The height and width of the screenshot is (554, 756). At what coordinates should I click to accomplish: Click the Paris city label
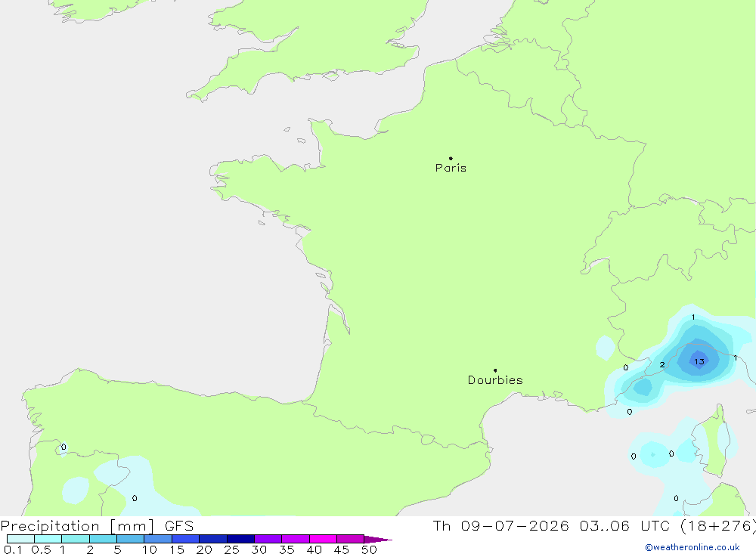coord(451,168)
